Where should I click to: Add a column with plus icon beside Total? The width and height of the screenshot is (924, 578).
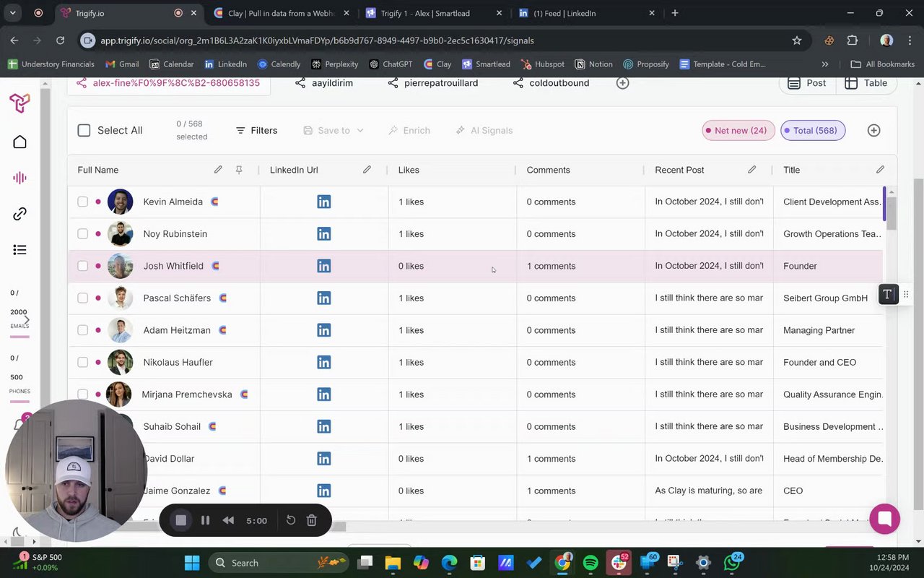[873, 130]
